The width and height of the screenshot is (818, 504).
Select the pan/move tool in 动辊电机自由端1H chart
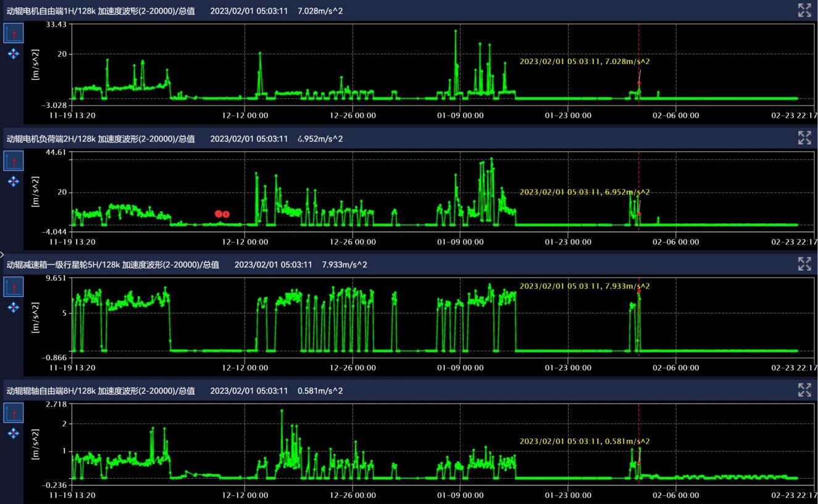click(14, 54)
